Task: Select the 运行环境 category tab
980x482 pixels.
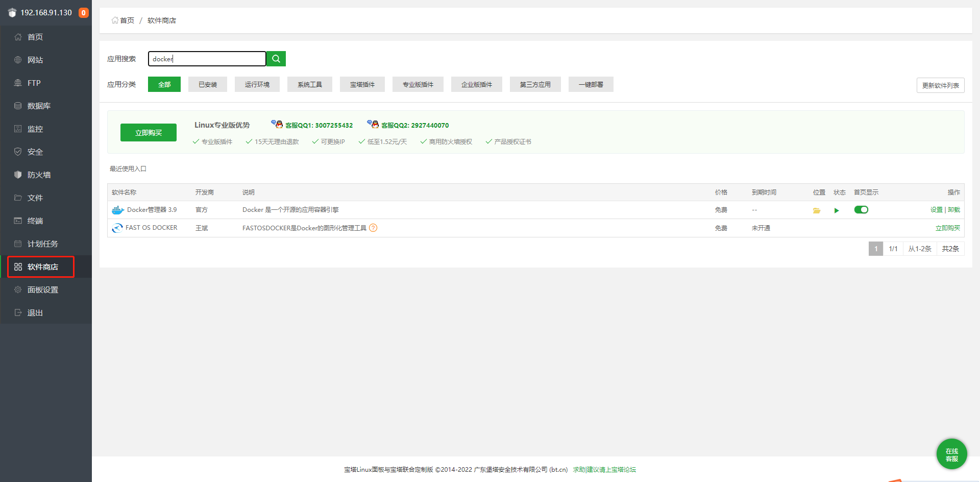Action: click(257, 84)
